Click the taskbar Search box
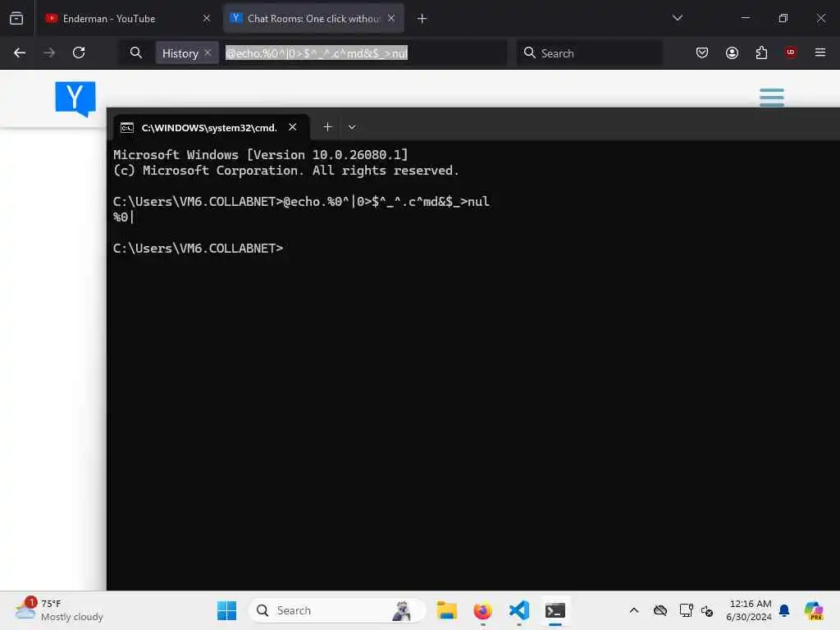 [x=336, y=610]
